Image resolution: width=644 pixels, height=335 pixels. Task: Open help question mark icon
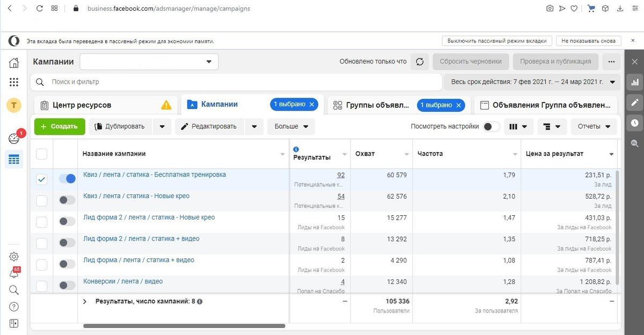(x=14, y=307)
